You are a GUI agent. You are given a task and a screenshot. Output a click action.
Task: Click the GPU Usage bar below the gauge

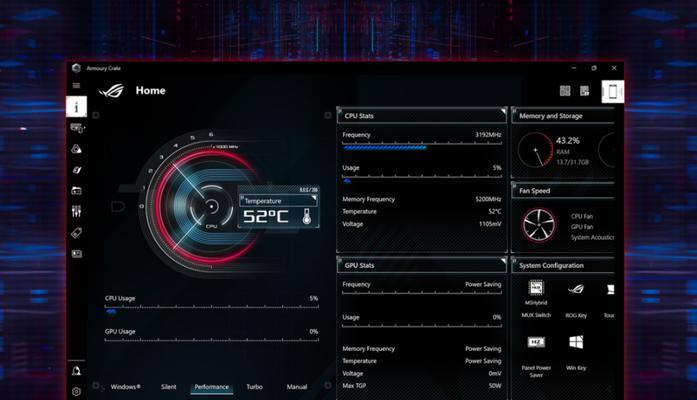(x=212, y=341)
